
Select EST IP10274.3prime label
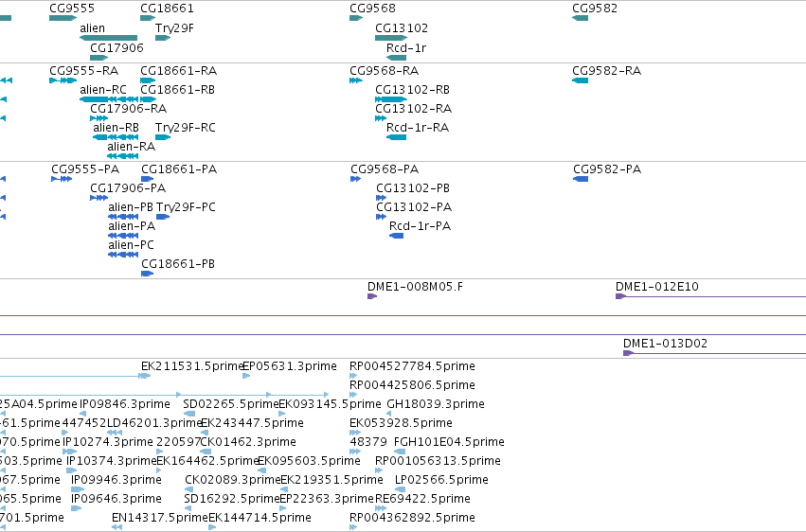tap(108, 442)
